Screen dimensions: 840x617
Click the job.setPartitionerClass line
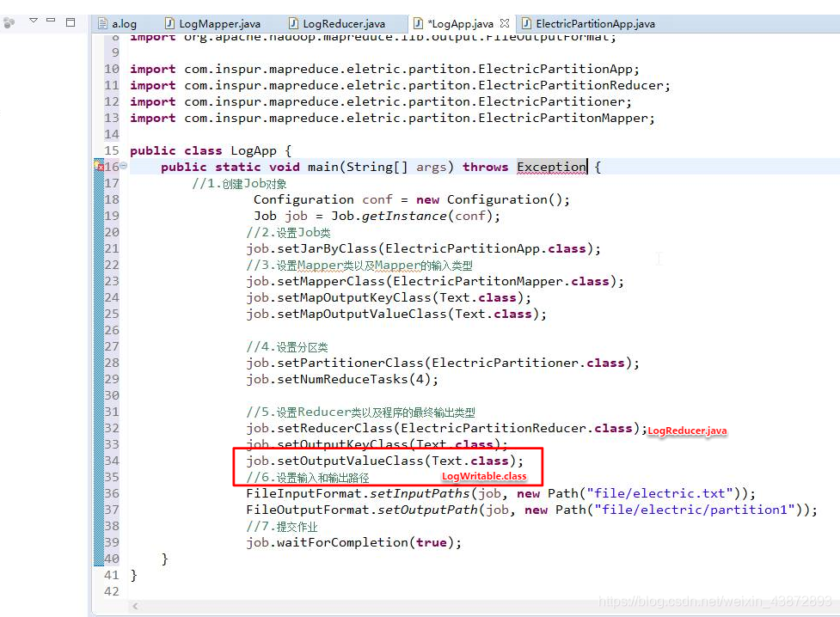(x=443, y=363)
